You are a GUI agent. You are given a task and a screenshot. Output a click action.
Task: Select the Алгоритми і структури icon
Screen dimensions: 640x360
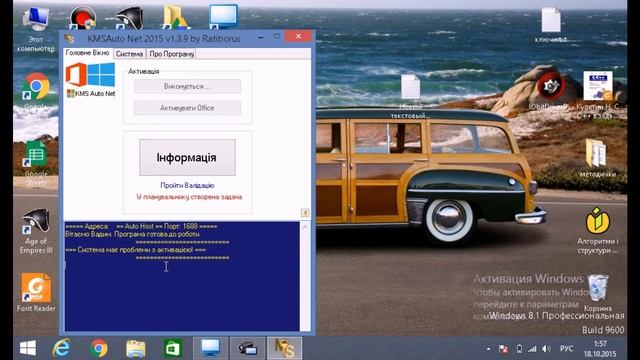598,230
